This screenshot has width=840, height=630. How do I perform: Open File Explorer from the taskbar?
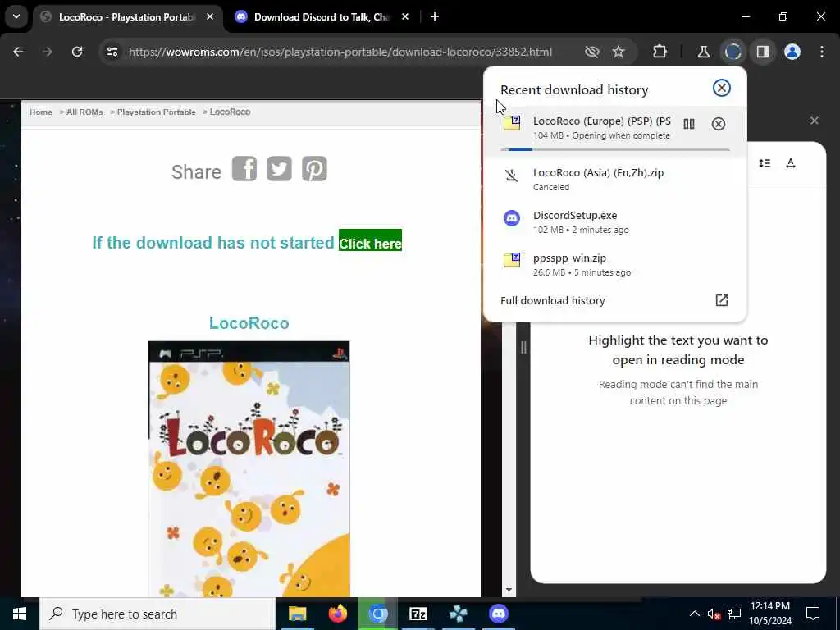[297, 614]
